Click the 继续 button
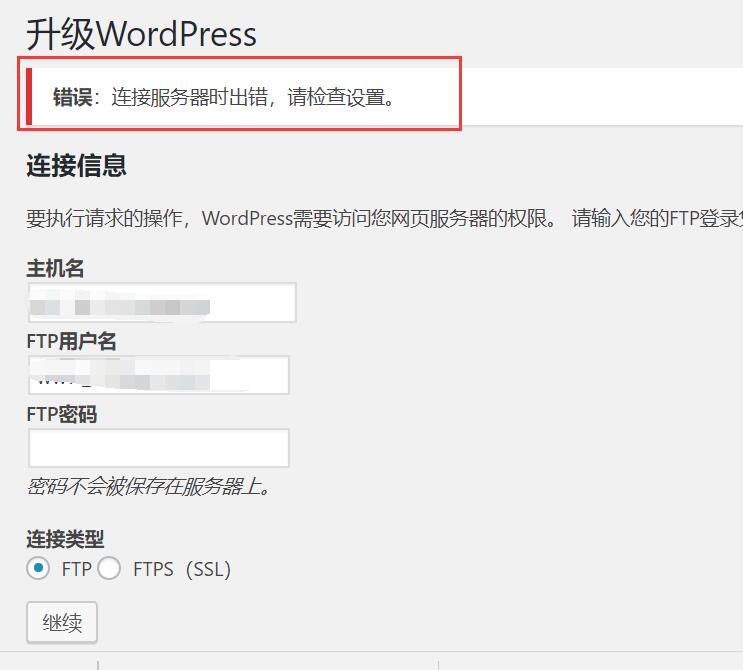 (62, 622)
